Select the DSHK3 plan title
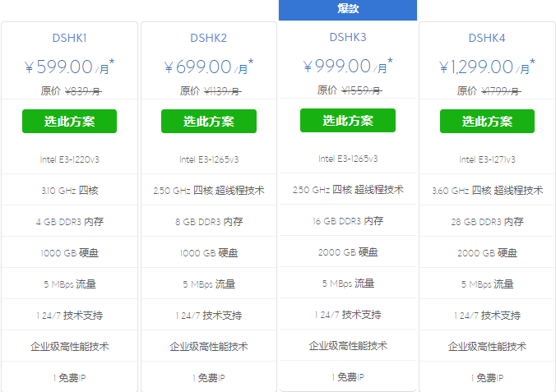The width and height of the screenshot is (556, 392). tap(348, 37)
